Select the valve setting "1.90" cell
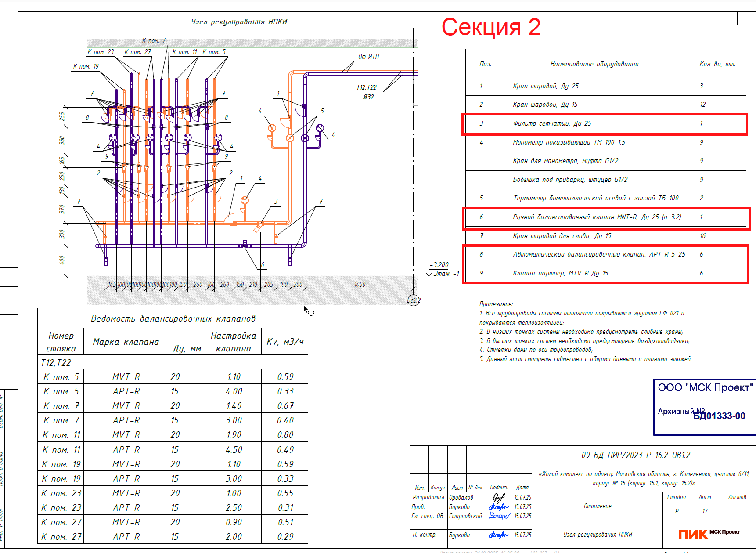Image resolution: width=756 pixels, height=553 pixels. [234, 435]
